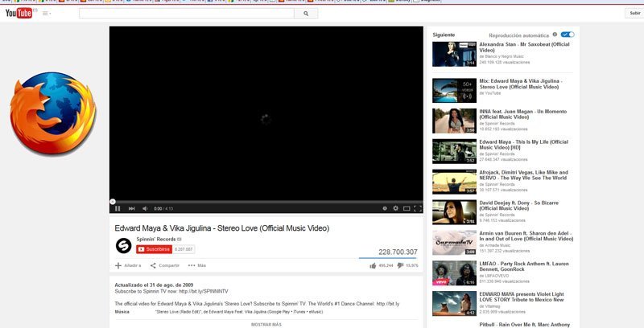
Task: Mute the player volume speaker icon
Action: (x=145, y=208)
